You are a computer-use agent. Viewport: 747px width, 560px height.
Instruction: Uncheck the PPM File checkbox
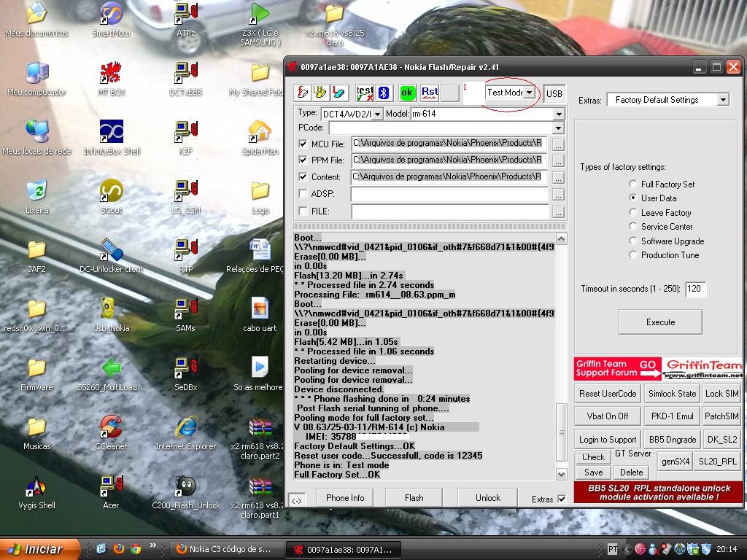303,160
